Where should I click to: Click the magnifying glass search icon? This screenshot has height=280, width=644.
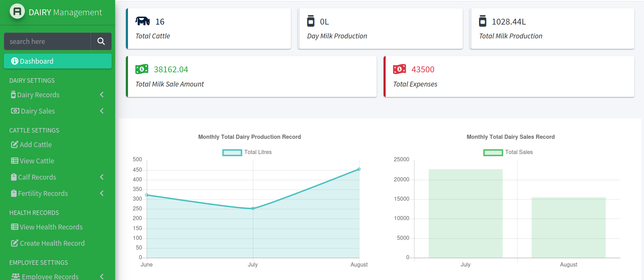(x=101, y=42)
